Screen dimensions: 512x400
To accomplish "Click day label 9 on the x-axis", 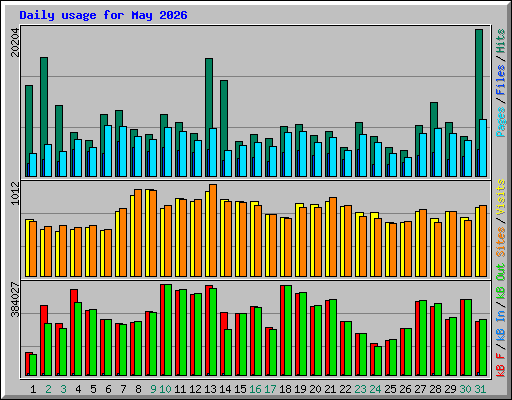I will [153, 389].
